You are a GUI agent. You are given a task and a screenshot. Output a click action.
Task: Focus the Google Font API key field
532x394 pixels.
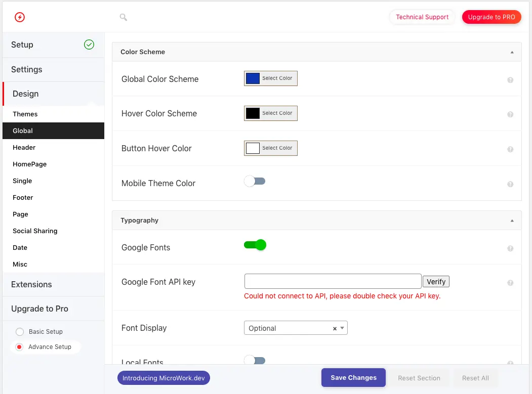(333, 281)
